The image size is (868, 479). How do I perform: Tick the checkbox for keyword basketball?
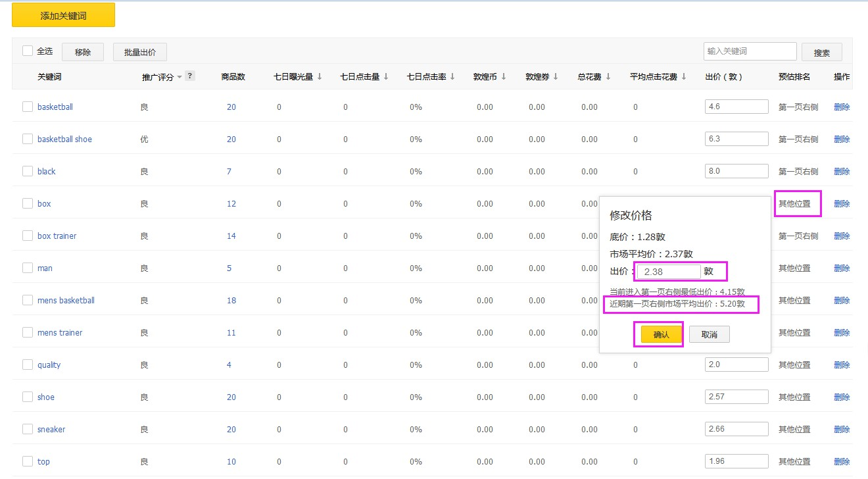pos(28,107)
